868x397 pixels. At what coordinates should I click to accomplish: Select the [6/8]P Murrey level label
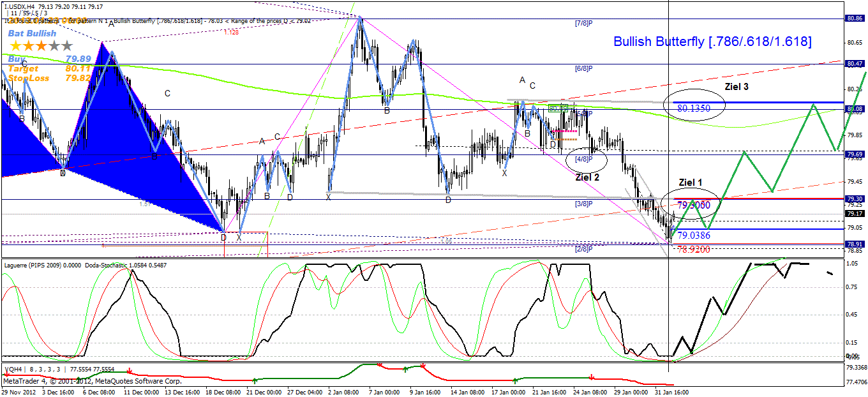point(584,68)
